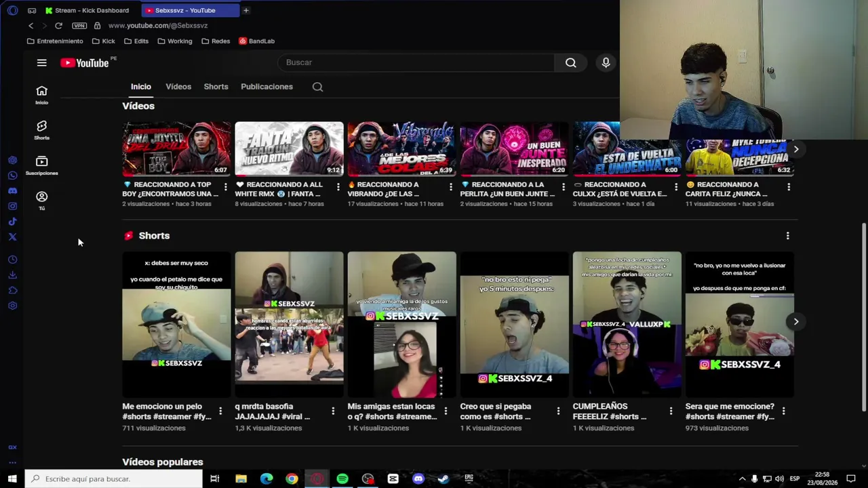
Task: Open GX Corner gamepad icon
Action: [x=32, y=10]
